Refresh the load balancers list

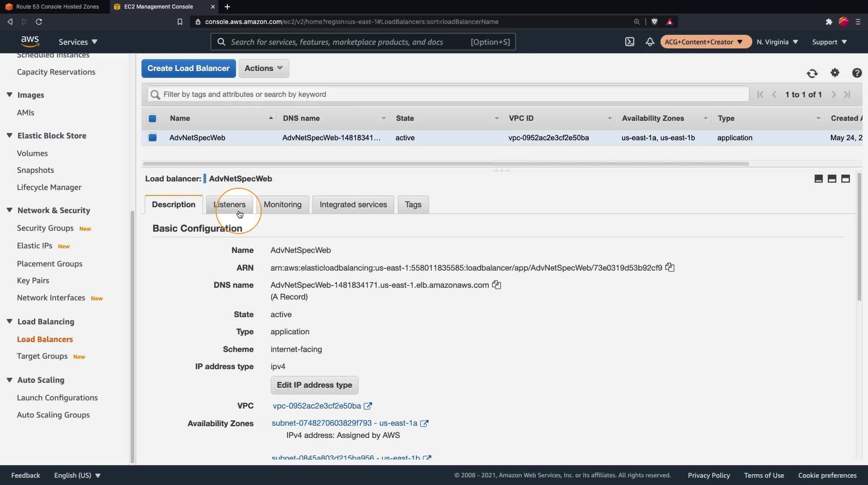[x=812, y=73]
